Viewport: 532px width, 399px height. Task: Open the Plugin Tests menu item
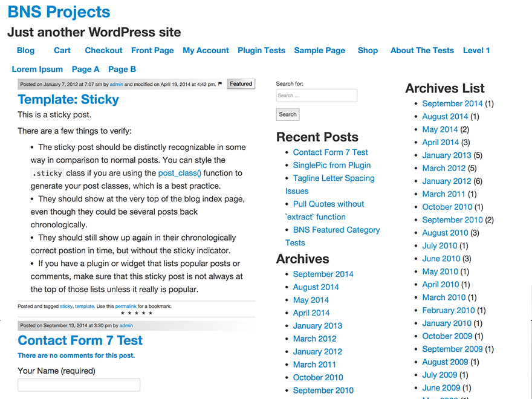coord(261,50)
